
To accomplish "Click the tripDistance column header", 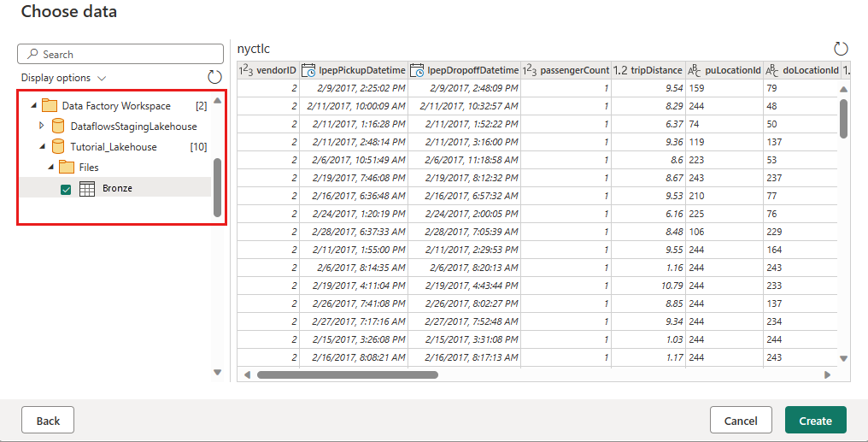I will point(648,70).
